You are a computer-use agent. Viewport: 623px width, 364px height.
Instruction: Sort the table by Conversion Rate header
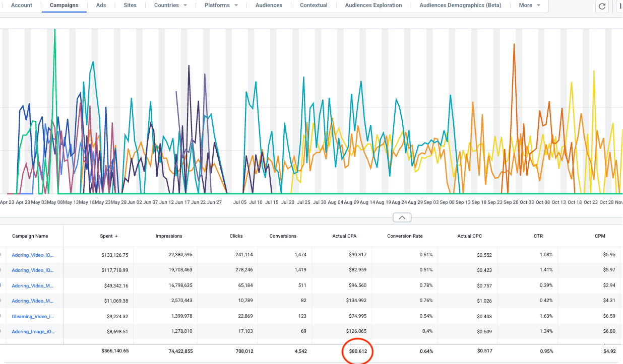[x=405, y=236]
